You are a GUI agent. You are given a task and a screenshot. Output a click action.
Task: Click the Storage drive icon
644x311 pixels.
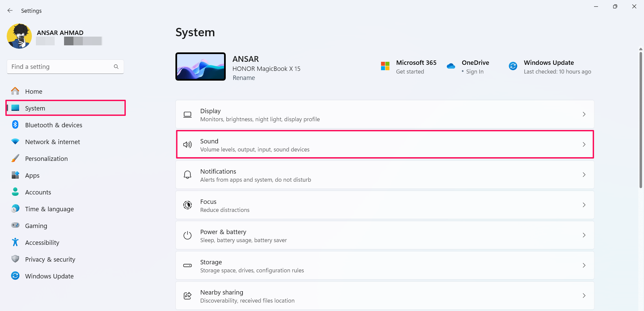(187, 265)
